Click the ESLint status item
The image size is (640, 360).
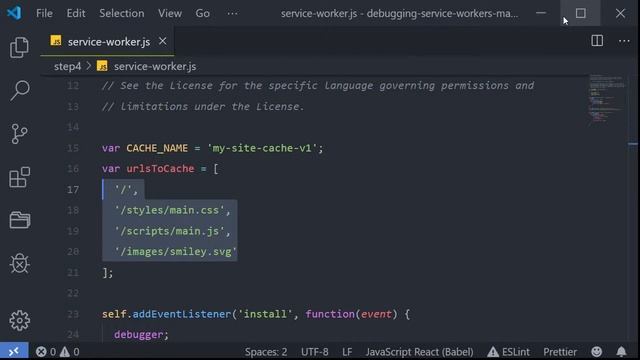508,352
